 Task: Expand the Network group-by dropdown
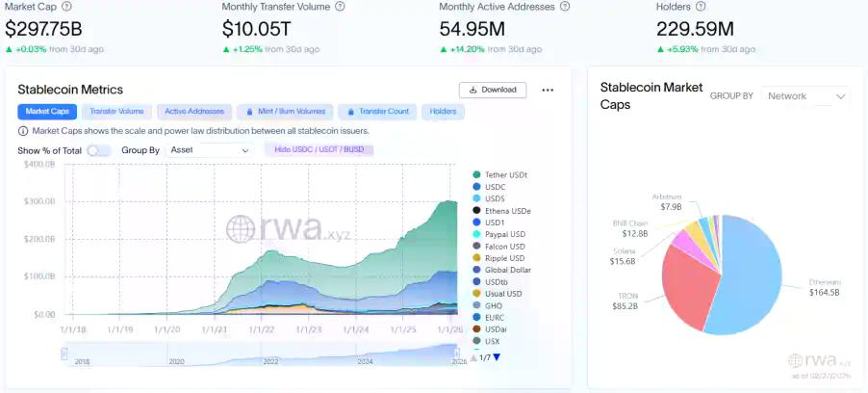(x=806, y=96)
